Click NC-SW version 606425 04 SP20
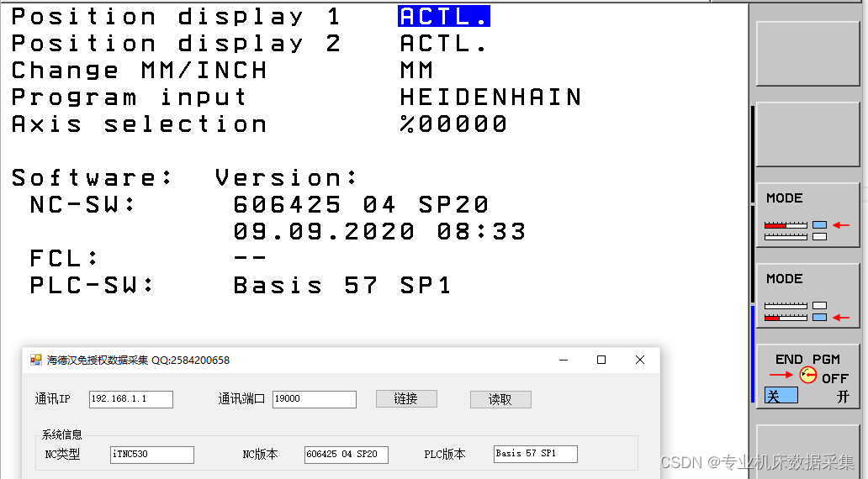 tap(361, 205)
